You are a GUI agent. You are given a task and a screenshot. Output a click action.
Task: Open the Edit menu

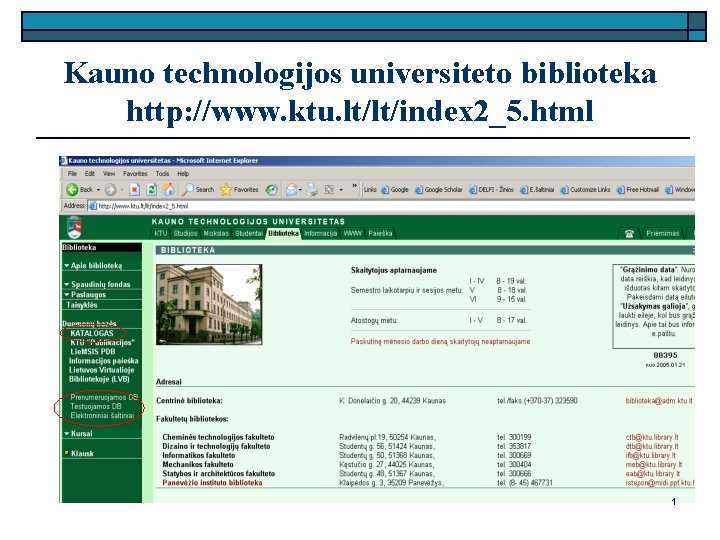point(90,174)
